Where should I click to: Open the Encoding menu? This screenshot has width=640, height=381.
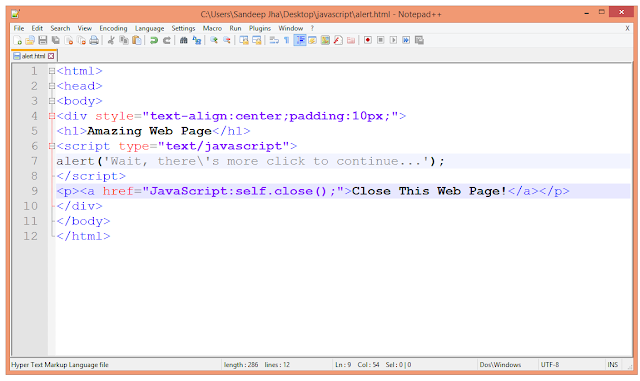113,28
